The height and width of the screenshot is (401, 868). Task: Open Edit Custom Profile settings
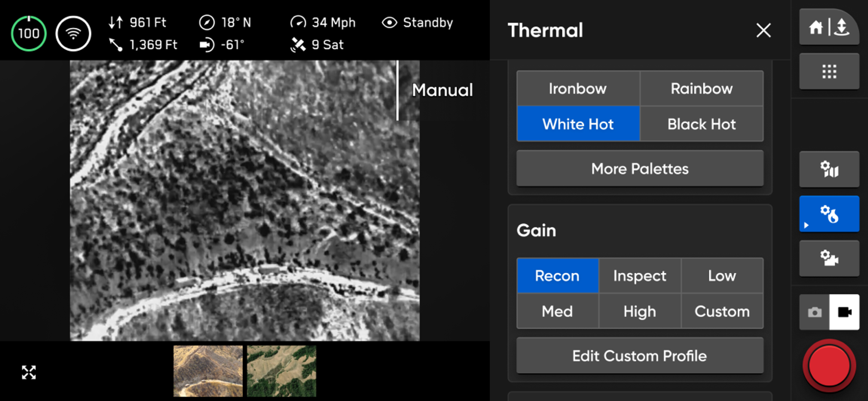[x=639, y=356]
